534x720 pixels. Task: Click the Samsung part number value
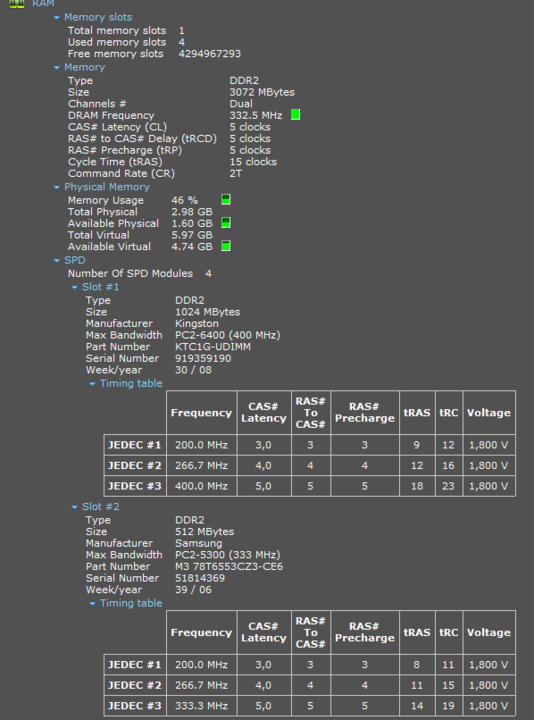(x=229, y=566)
